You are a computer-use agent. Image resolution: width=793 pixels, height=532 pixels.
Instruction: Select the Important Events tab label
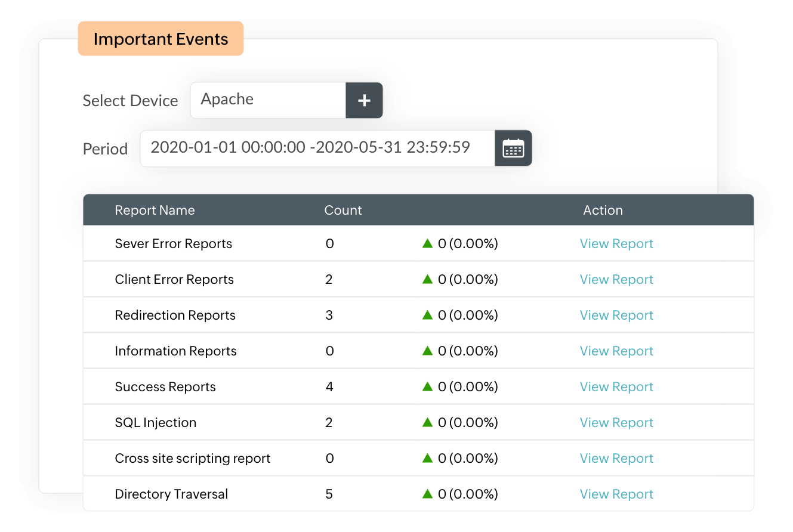[x=161, y=39]
